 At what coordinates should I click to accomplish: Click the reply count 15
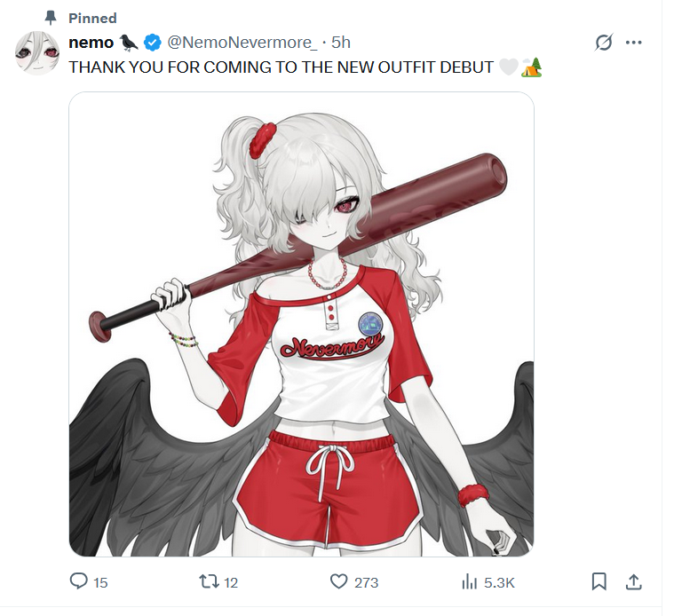tap(100, 582)
